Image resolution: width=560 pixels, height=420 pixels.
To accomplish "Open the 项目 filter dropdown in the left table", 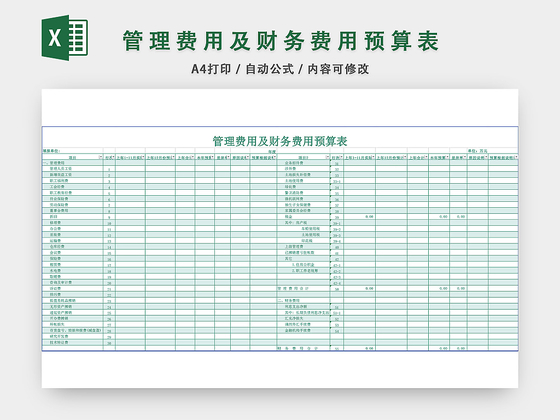I will tap(101, 158).
